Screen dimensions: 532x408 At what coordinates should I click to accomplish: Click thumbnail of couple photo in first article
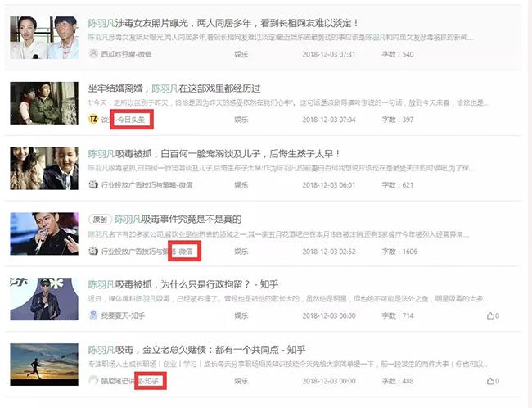pyautogui.click(x=44, y=38)
